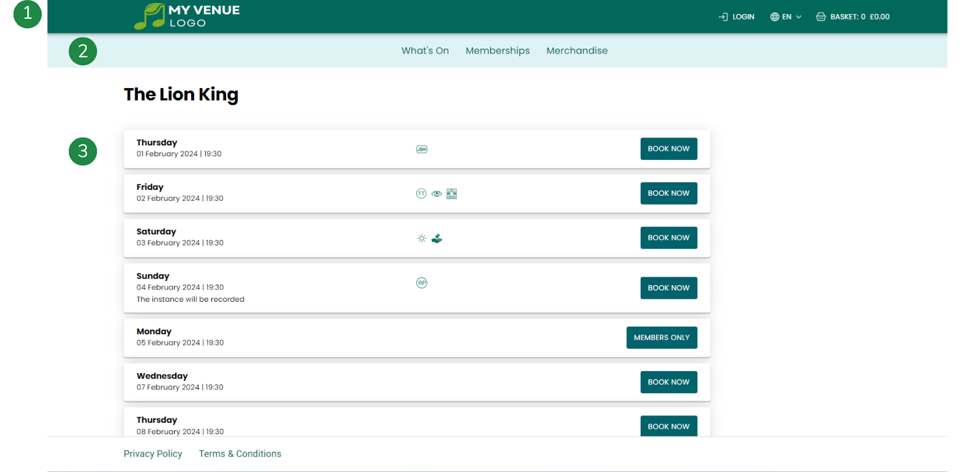Click '02 February 2024 | 19:30' date text
The image size is (980, 472).
[x=180, y=198]
